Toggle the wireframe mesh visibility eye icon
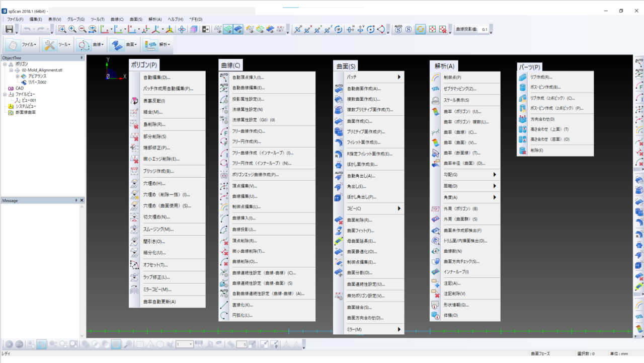 click(x=218, y=30)
